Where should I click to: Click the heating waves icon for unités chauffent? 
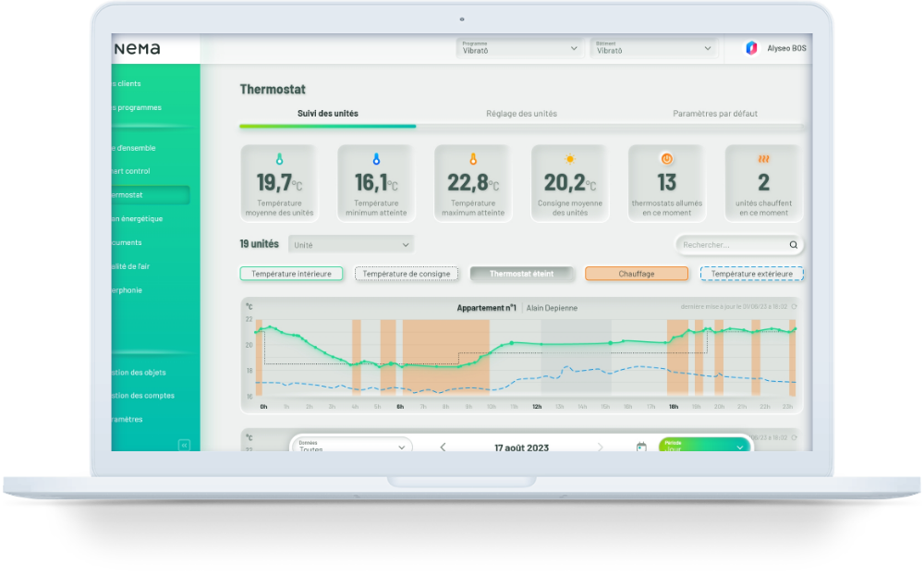(x=763, y=159)
